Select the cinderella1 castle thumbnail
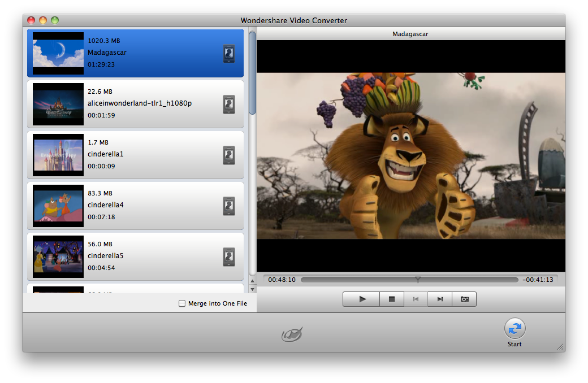Viewport: 588px width, 383px height. click(x=58, y=155)
